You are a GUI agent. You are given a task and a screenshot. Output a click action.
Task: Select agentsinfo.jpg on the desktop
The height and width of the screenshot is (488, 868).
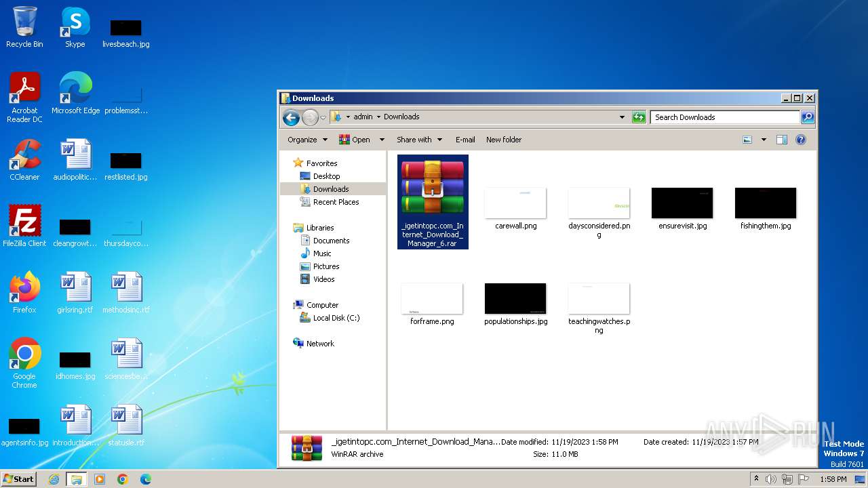click(x=24, y=432)
